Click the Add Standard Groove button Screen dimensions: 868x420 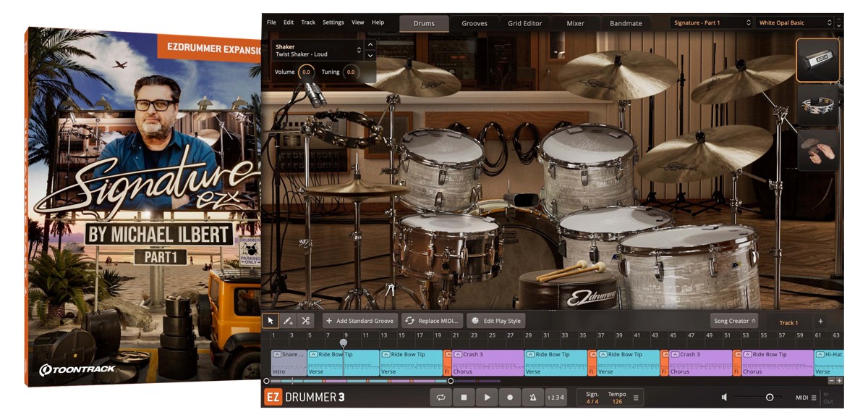tap(359, 321)
